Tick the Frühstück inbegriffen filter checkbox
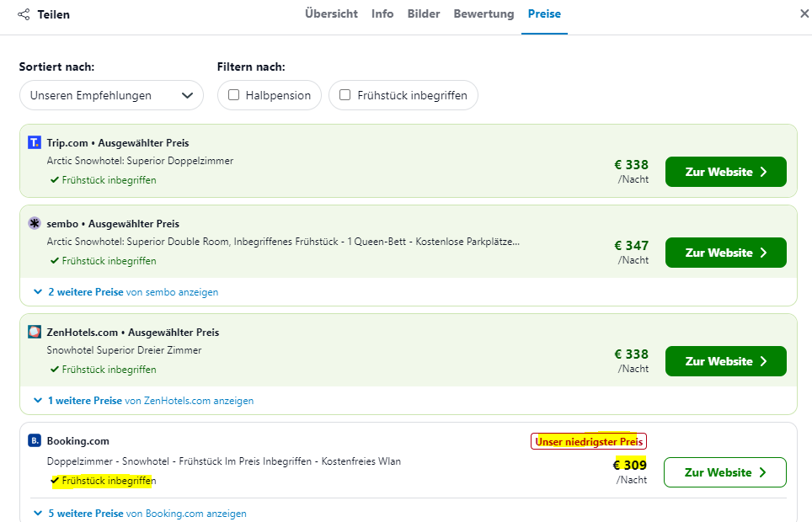Image resolution: width=812 pixels, height=522 pixels. point(345,95)
